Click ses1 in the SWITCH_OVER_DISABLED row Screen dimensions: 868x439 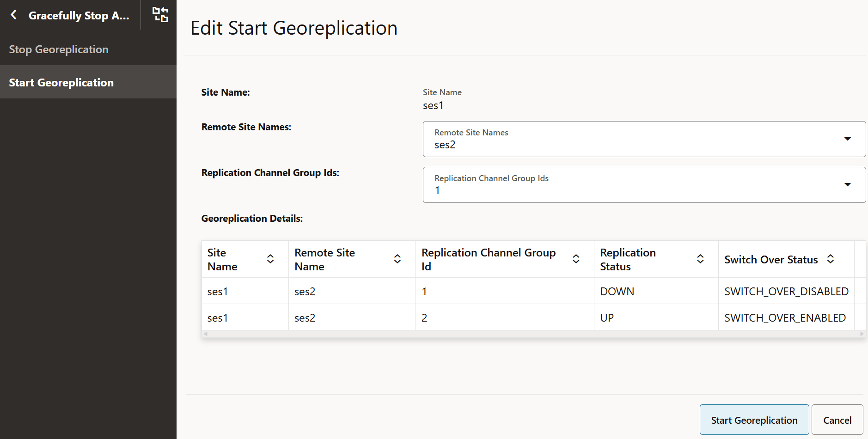245,291
